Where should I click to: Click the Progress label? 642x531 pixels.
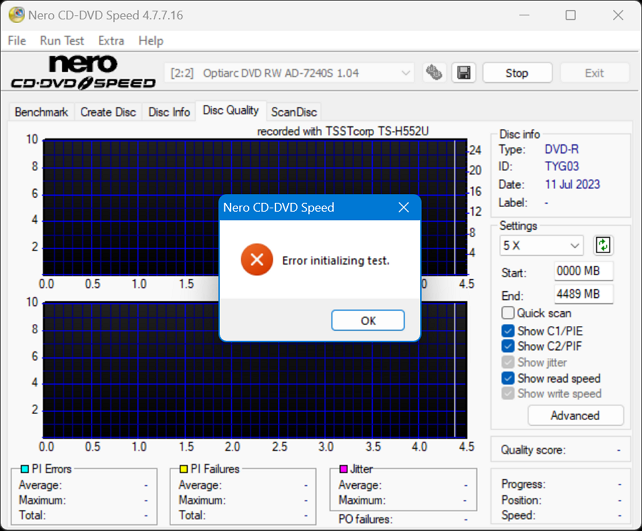coord(523,484)
